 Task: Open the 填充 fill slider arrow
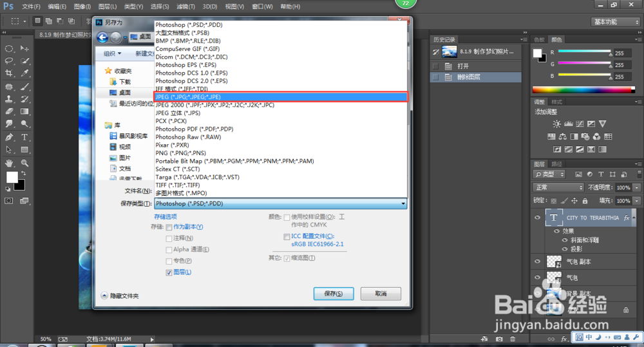(x=637, y=201)
